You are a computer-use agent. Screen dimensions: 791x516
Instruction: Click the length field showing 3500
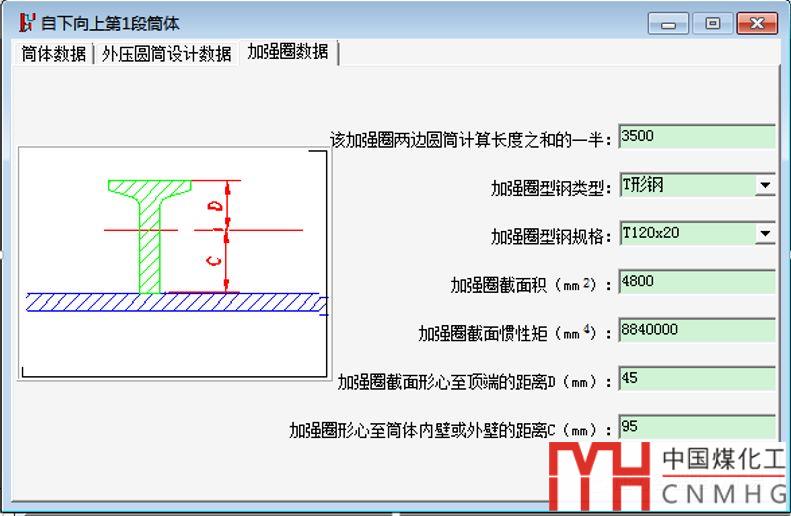pos(697,136)
